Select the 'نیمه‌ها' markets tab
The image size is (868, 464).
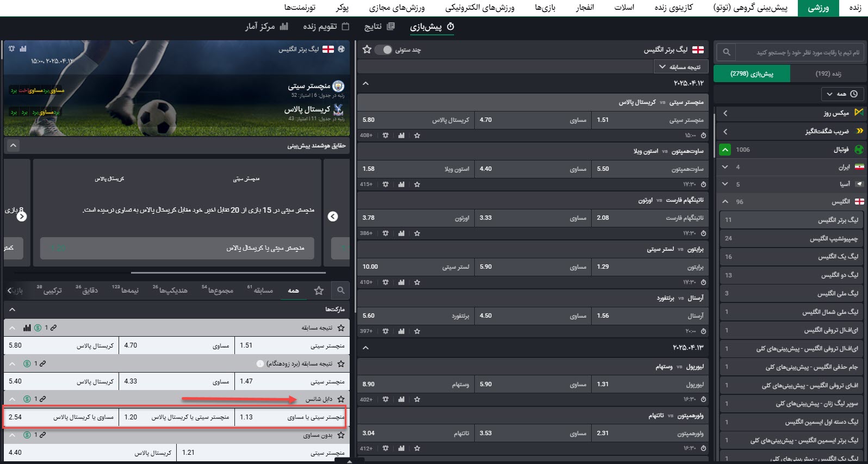(126, 290)
